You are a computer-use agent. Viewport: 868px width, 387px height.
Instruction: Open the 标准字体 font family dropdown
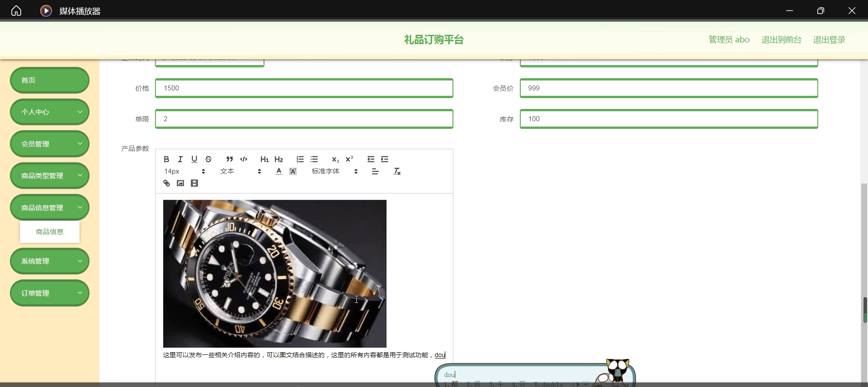pyautogui.click(x=335, y=171)
